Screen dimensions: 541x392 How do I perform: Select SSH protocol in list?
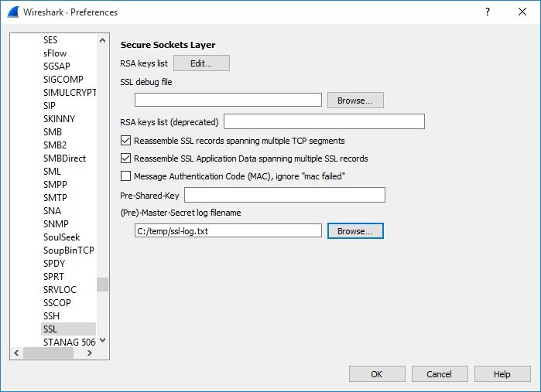coord(51,315)
